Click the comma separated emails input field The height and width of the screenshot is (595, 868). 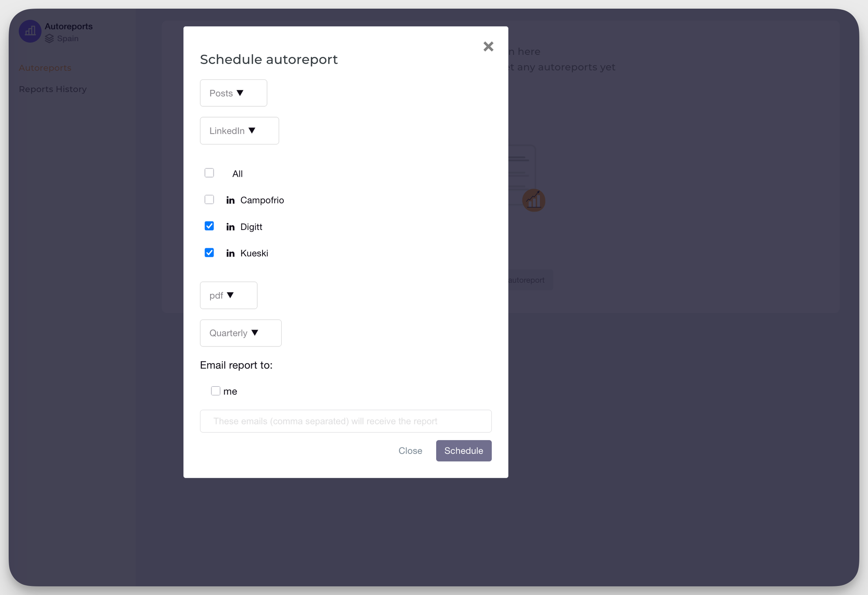pos(345,421)
